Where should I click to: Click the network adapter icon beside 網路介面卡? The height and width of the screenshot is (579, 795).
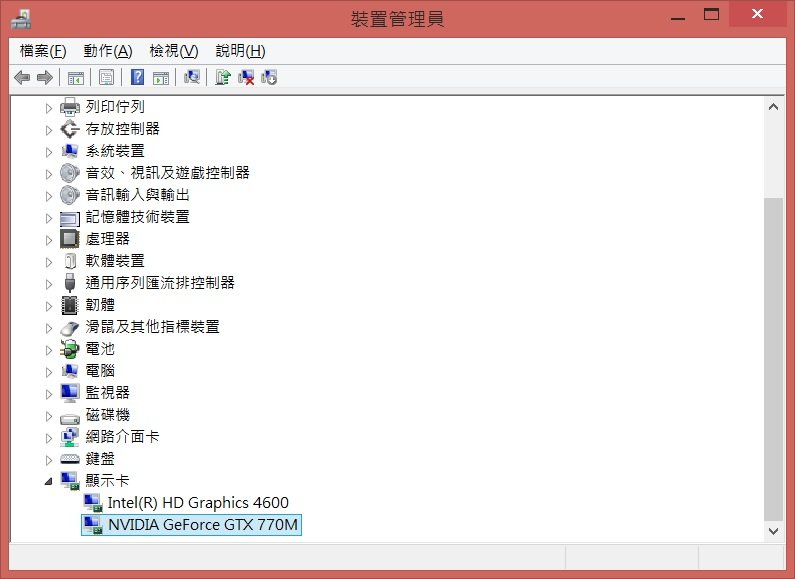pos(70,437)
